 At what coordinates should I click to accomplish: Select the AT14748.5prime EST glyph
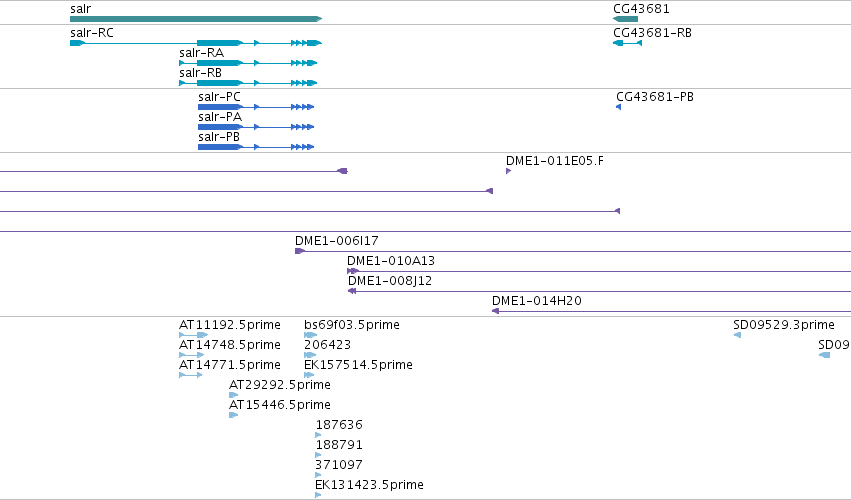192,355
